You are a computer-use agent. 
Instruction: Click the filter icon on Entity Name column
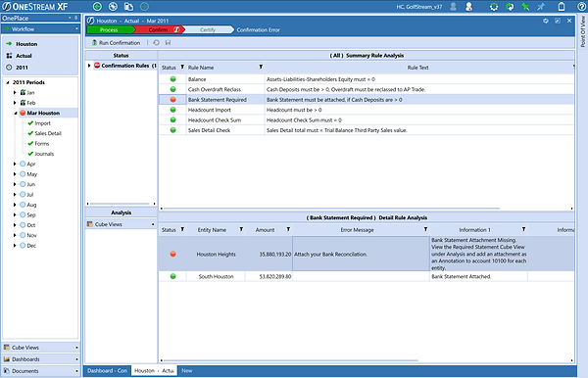(x=241, y=229)
